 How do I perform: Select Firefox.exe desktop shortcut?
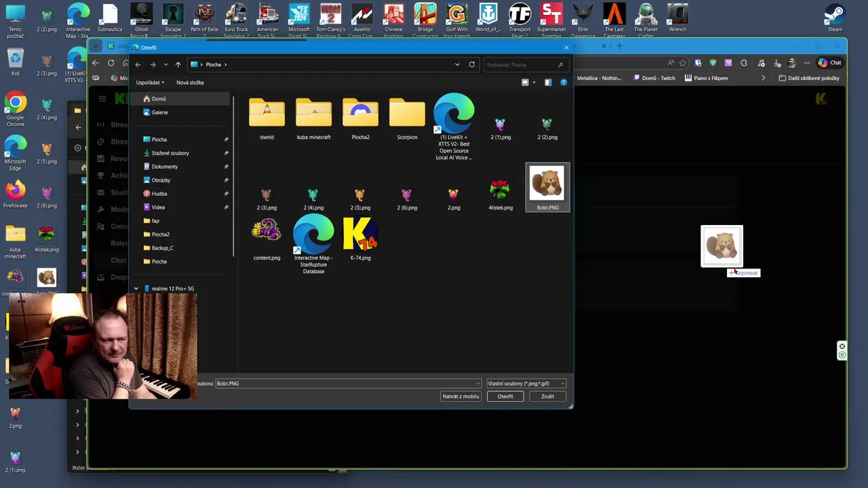click(x=15, y=195)
